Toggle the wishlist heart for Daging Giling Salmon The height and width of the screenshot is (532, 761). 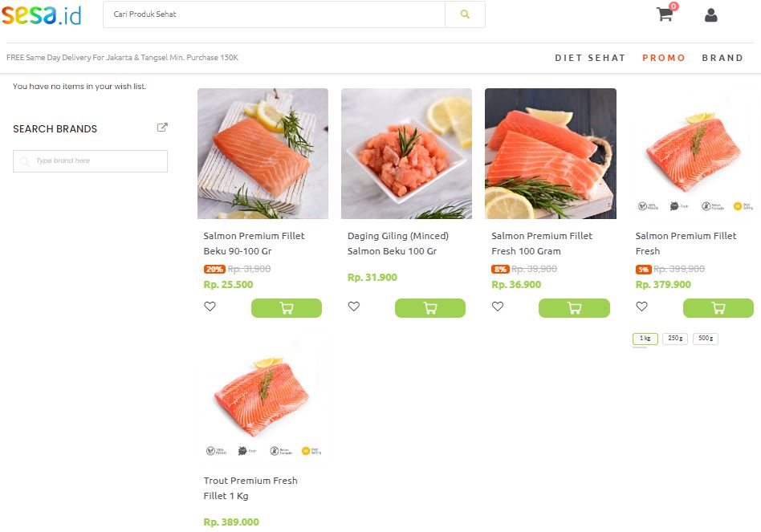[x=353, y=306]
